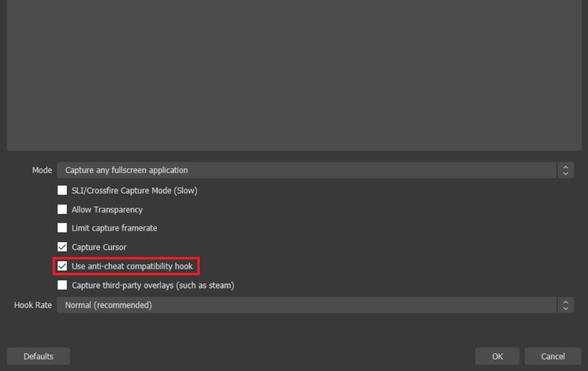Open the Mode dropdown menu
Image resolution: width=588 pixels, height=371 pixels.
pos(297,170)
